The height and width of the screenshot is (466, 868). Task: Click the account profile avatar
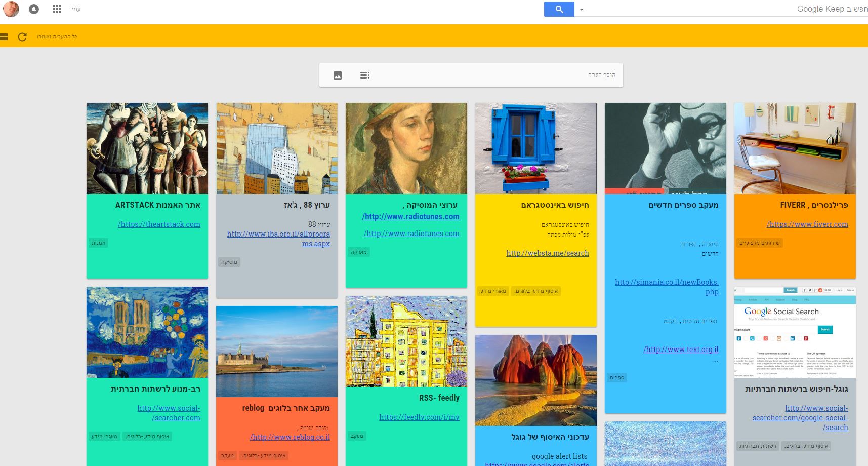click(x=11, y=9)
